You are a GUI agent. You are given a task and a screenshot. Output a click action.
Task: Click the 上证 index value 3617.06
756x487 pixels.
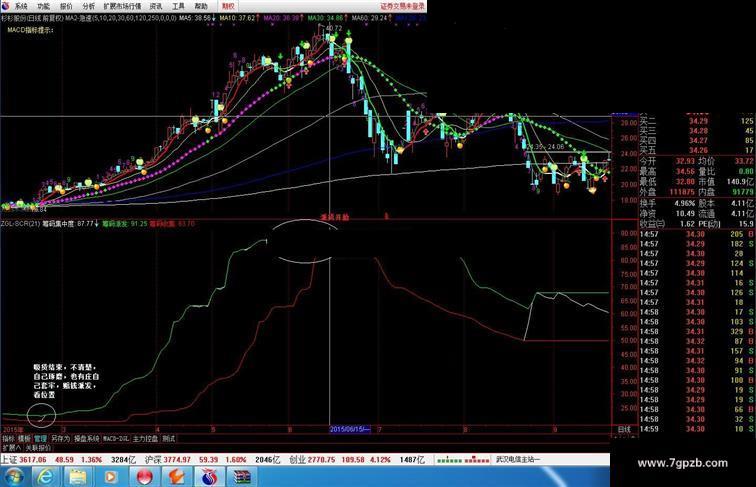(x=33, y=460)
